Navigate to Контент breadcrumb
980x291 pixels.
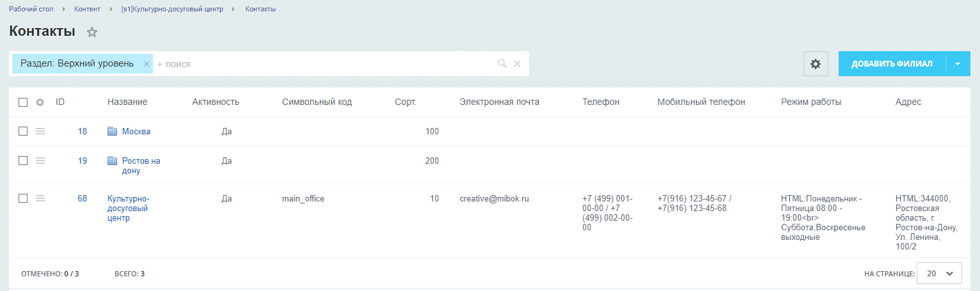(87, 9)
